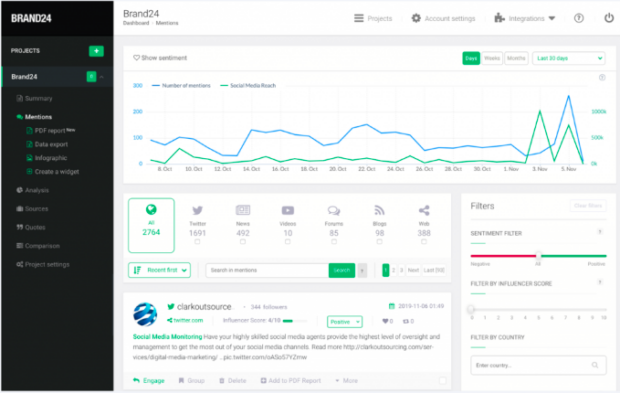This screenshot has width=620, height=393.
Task: Switch the chart to Days view
Action: click(x=471, y=58)
